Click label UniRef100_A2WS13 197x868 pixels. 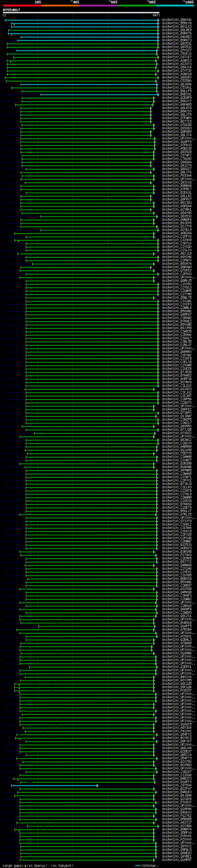[177, 61]
